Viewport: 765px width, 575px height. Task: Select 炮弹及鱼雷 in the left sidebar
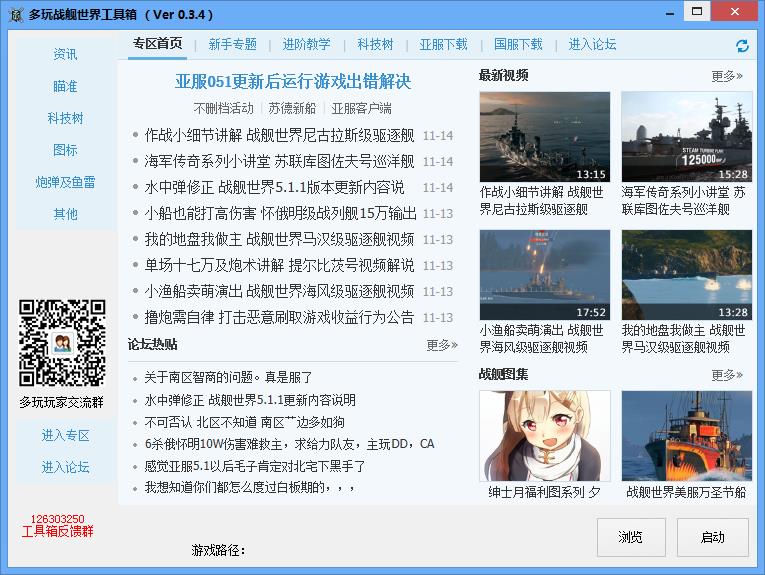point(65,182)
